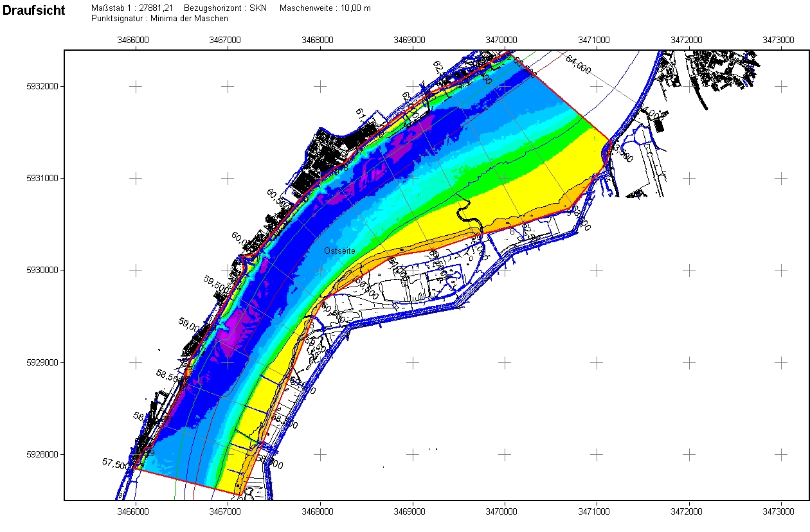Click the Ostseite label on the map

[x=339, y=251]
